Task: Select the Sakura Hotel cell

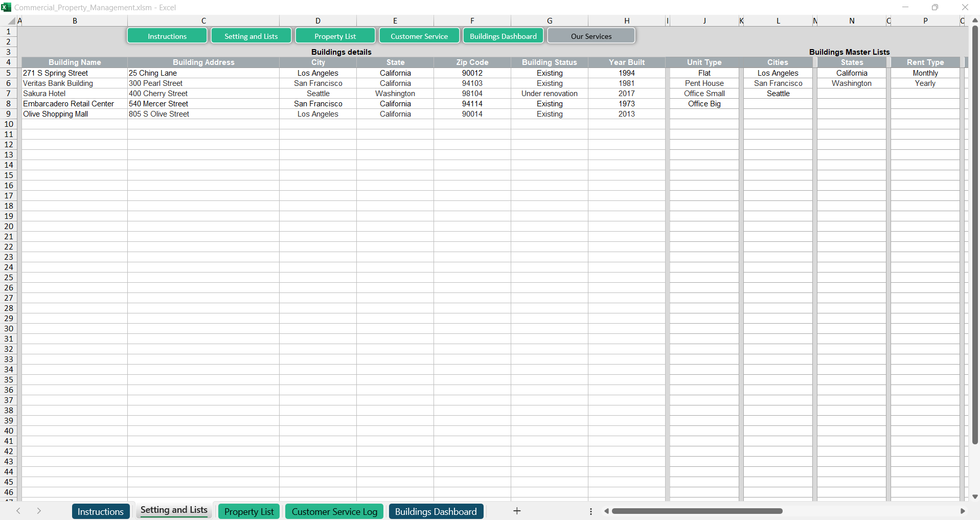Action: [x=74, y=94]
